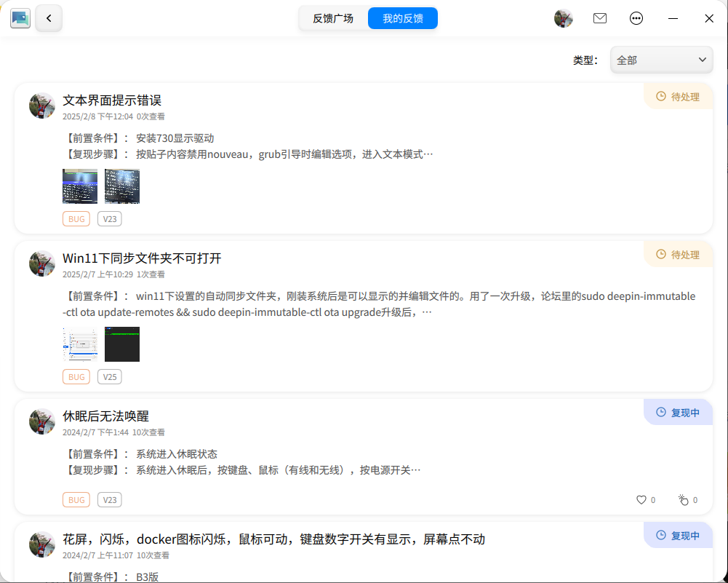Click timestamp 2024/2/7 下午1:44
This screenshot has height=583, width=728.
pyautogui.click(x=96, y=432)
